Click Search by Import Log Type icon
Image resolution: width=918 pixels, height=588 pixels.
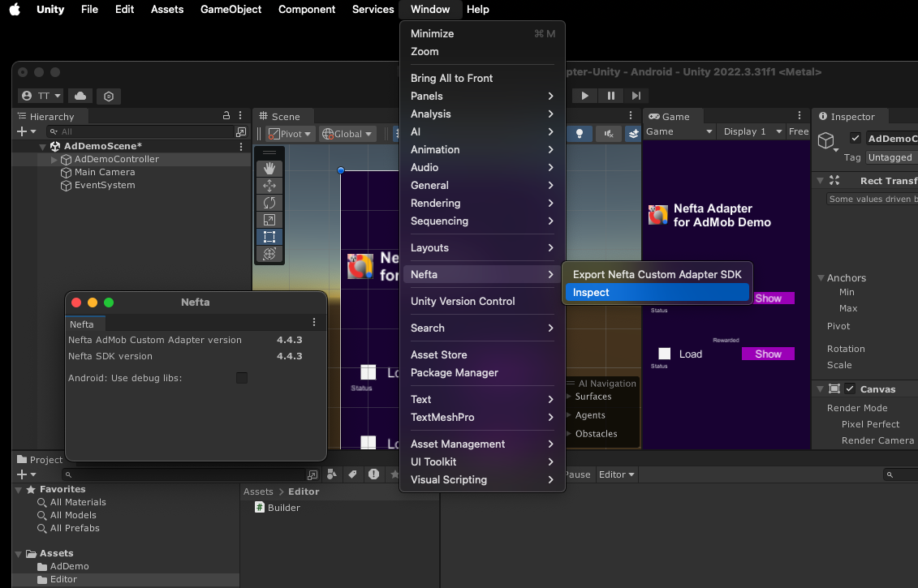374,474
